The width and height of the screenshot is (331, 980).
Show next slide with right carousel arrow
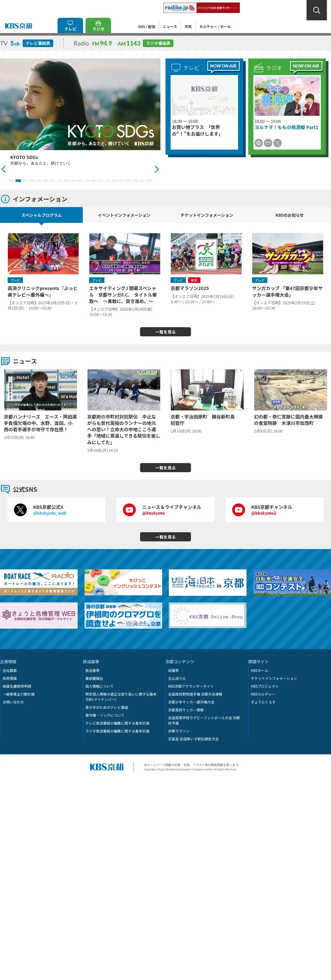[157, 169]
